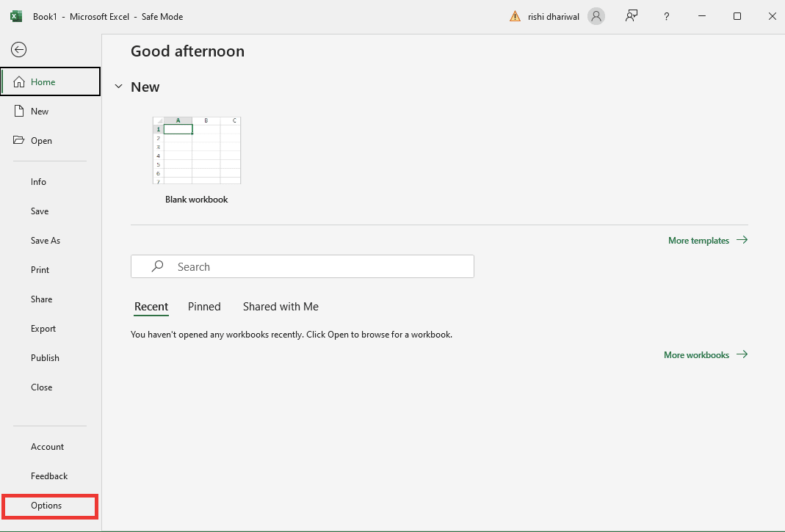The height and width of the screenshot is (532, 785).
Task: Click the arrow next to More templates
Action: coord(742,240)
